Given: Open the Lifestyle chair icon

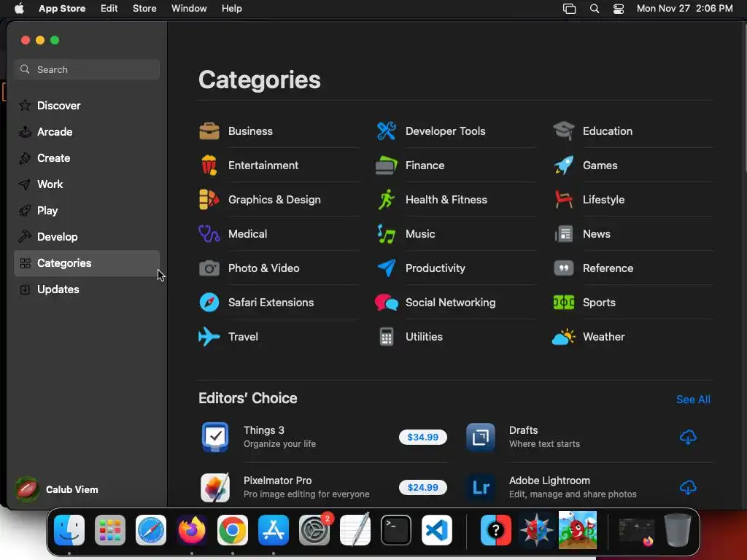Looking at the screenshot, I should tap(564, 200).
